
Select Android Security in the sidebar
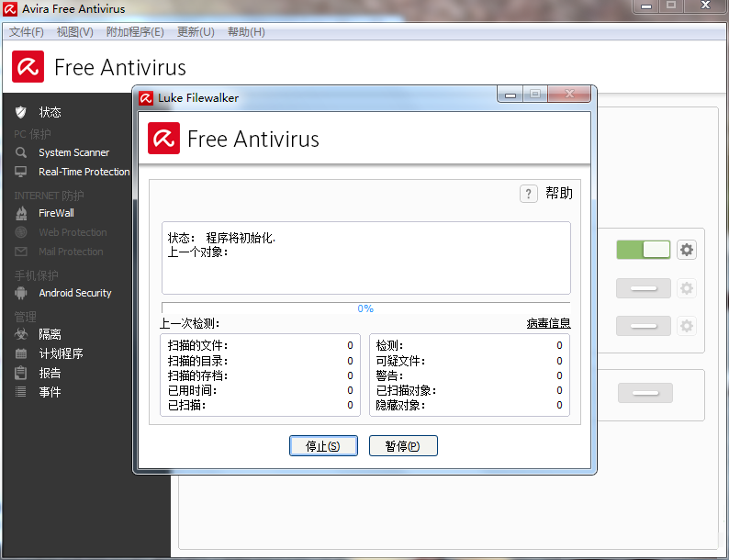coord(75,293)
